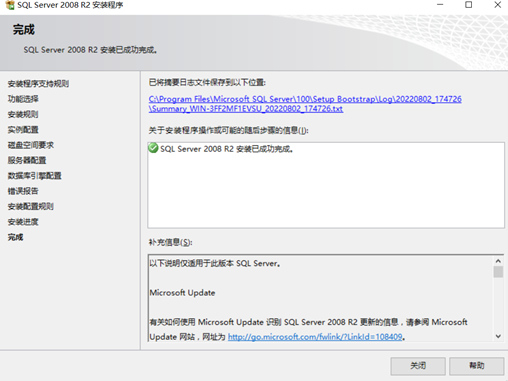Select the bold 完成 step in sidebar
The width and height of the screenshot is (508, 381).
pos(15,237)
